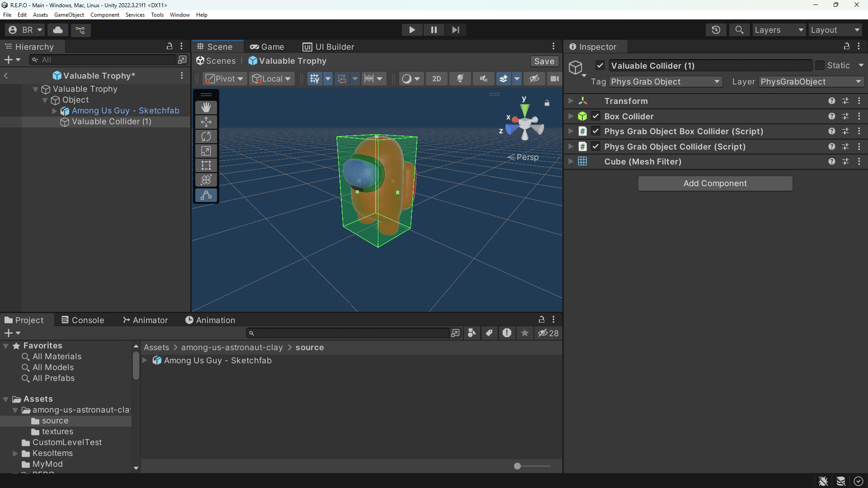Disable the Phys Grab Object Box Collider script
This screenshot has width=868, height=488.
[x=596, y=131]
